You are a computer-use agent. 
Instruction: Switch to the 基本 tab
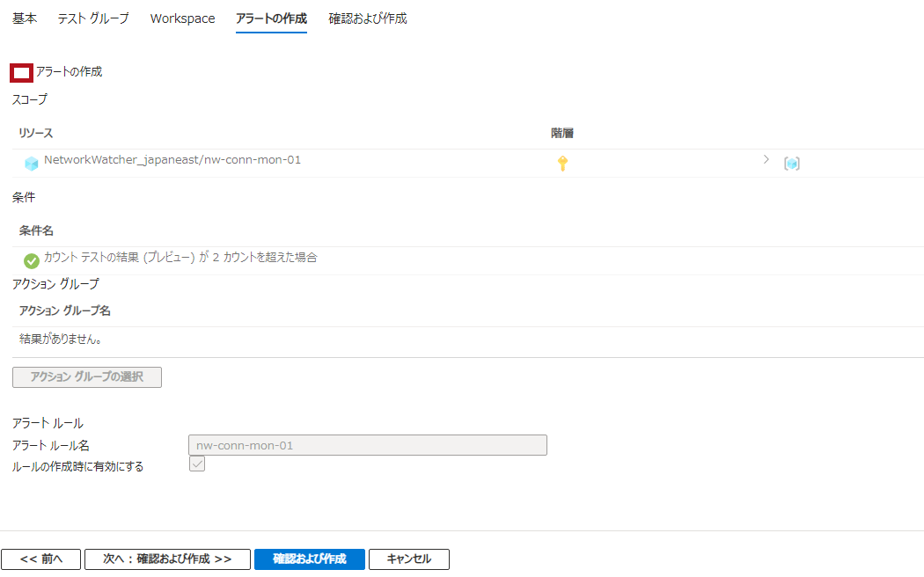[x=25, y=18]
